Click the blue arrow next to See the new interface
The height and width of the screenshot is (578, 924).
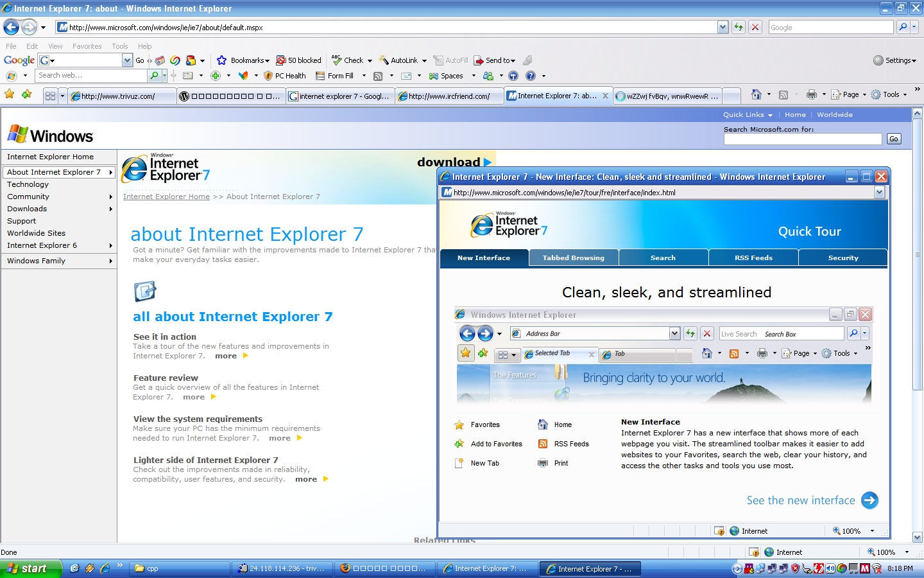(869, 500)
